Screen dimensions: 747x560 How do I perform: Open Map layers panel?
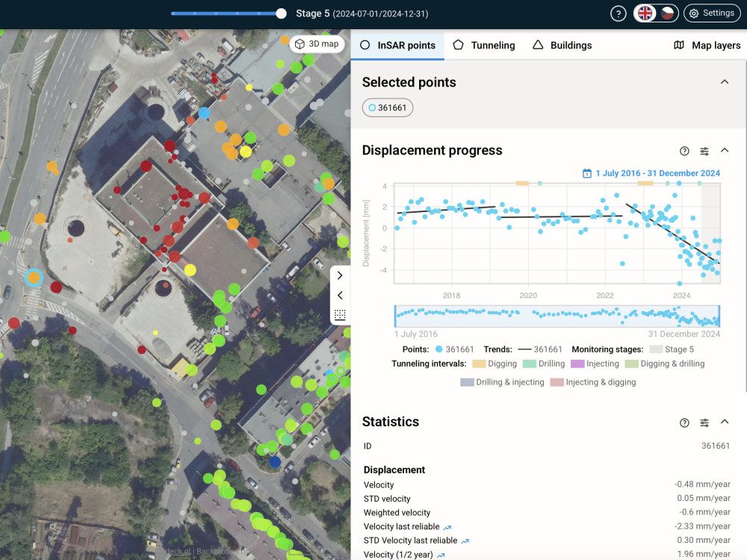707,46
